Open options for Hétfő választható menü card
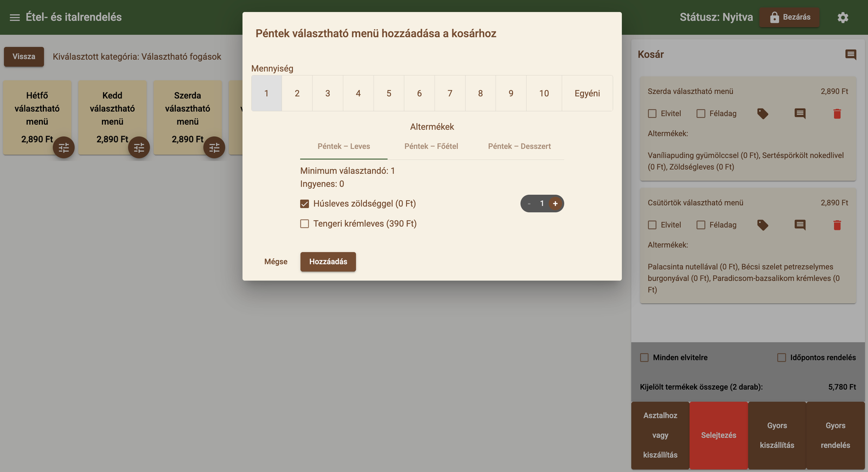Viewport: 868px width, 472px height. (x=63, y=148)
